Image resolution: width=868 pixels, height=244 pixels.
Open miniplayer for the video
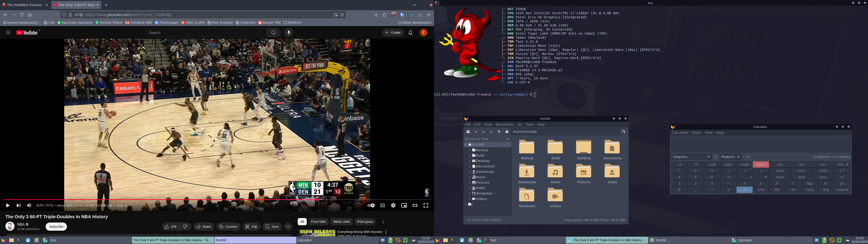(404, 206)
